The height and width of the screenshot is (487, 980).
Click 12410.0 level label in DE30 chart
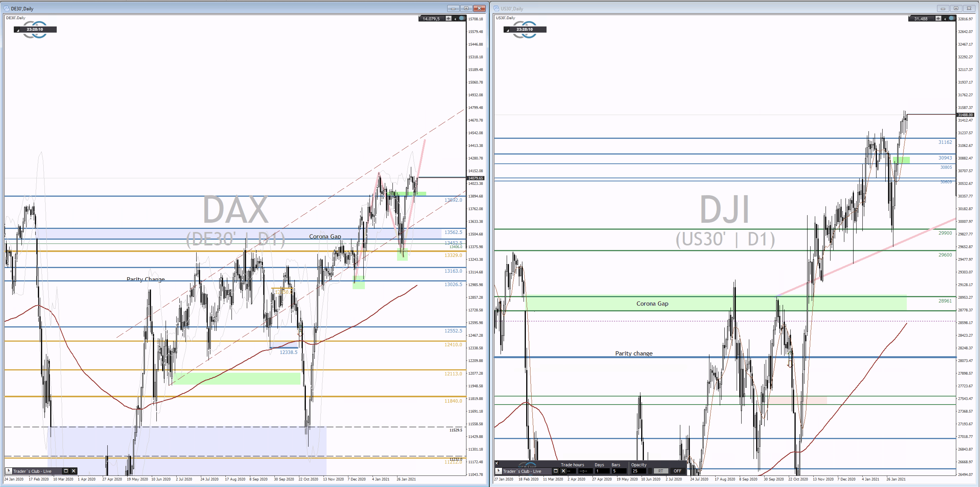[453, 345]
